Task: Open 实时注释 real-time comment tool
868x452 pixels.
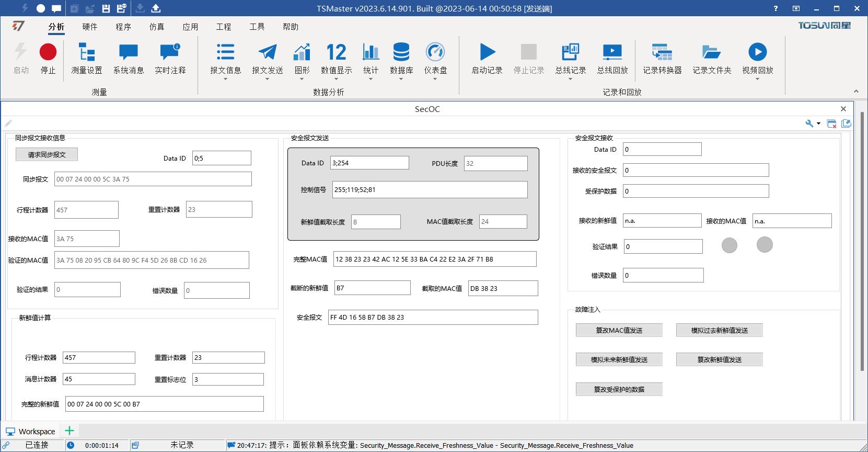Action: 170,52
